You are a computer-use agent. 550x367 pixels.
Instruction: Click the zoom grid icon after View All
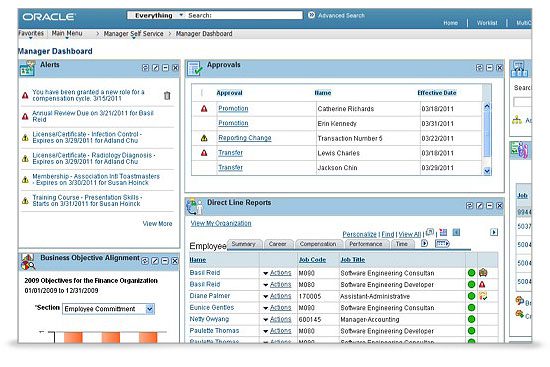(x=430, y=232)
